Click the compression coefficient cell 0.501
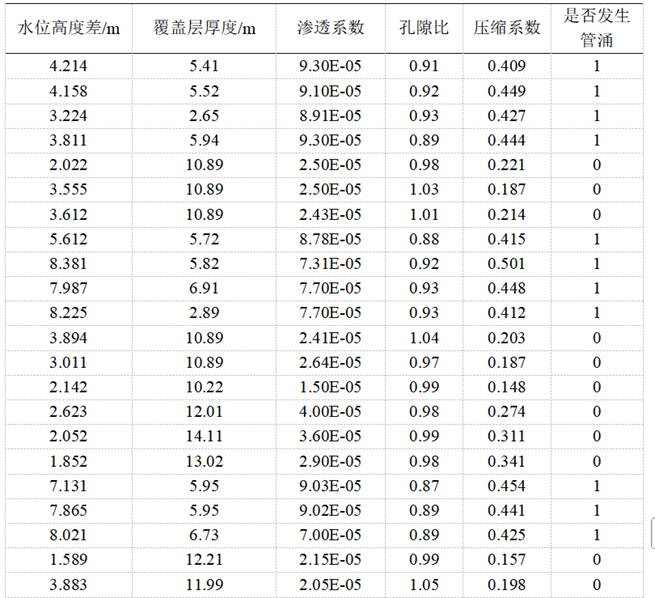The width and height of the screenshot is (655, 598). (507, 264)
